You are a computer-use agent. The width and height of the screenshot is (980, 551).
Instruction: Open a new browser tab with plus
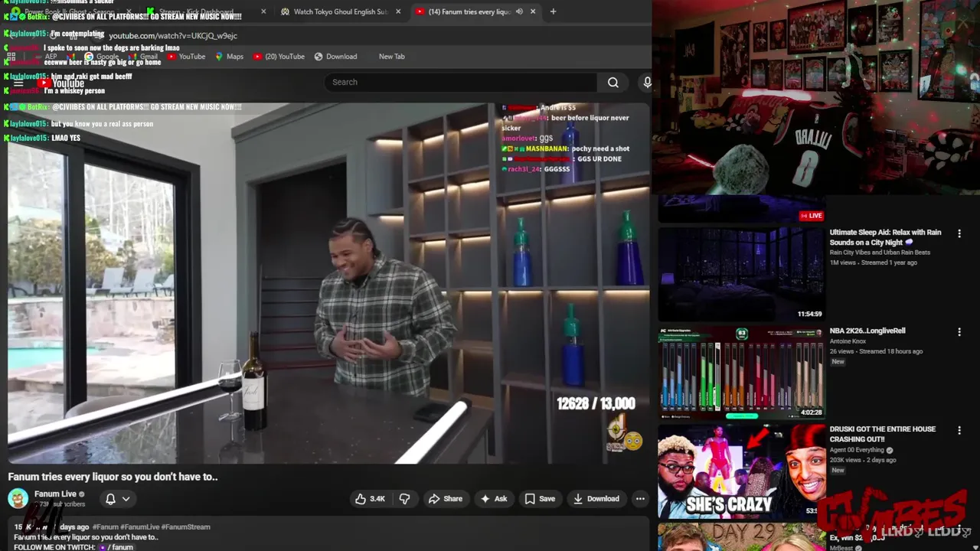[554, 11]
